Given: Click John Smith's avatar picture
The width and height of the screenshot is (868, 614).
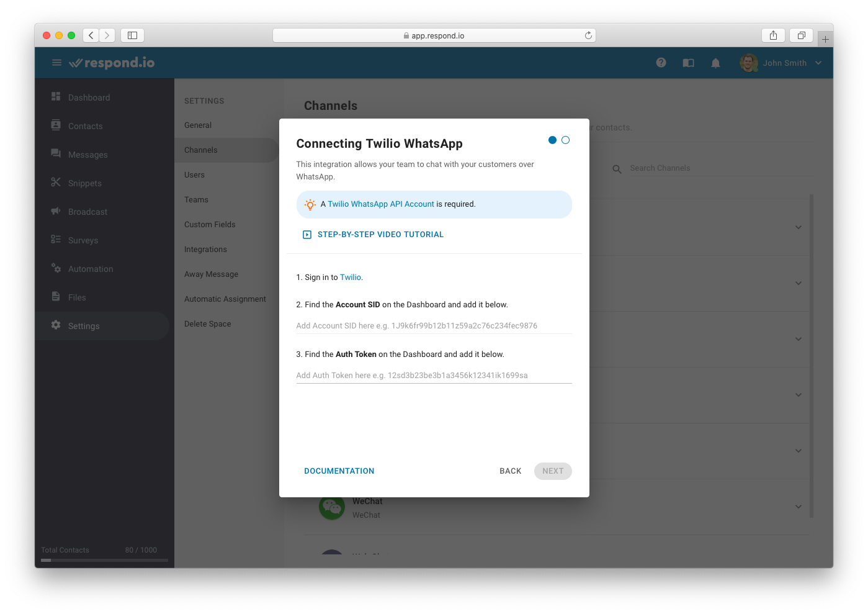Looking at the screenshot, I should 749,63.
